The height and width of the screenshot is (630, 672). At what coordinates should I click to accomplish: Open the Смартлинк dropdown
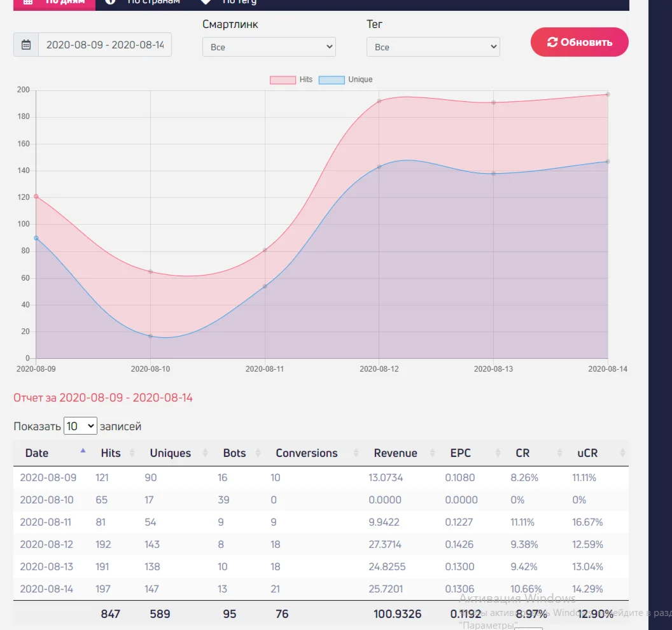pyautogui.click(x=269, y=47)
